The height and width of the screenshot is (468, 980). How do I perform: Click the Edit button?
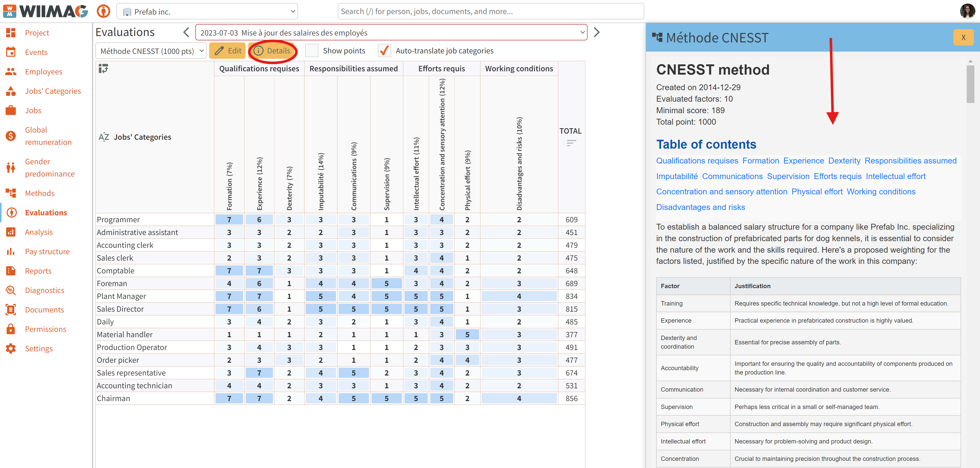tap(228, 51)
